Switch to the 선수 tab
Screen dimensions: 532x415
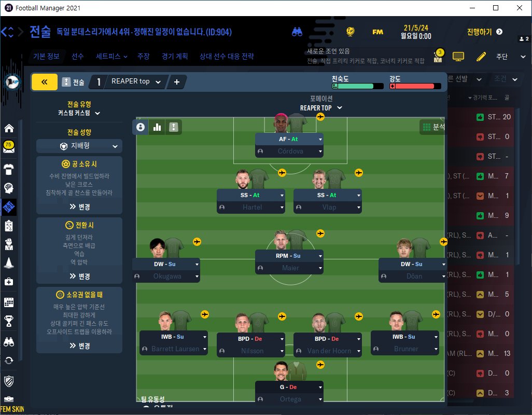77,57
